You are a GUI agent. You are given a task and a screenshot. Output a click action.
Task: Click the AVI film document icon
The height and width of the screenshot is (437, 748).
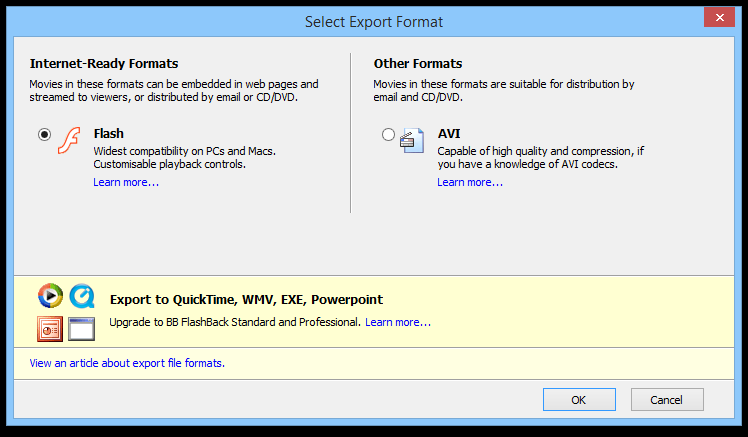(413, 139)
